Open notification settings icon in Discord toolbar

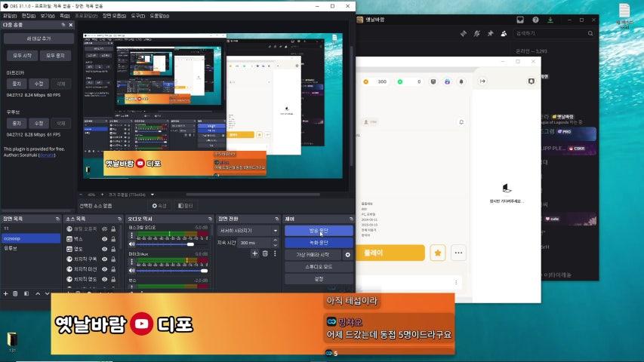(477, 34)
